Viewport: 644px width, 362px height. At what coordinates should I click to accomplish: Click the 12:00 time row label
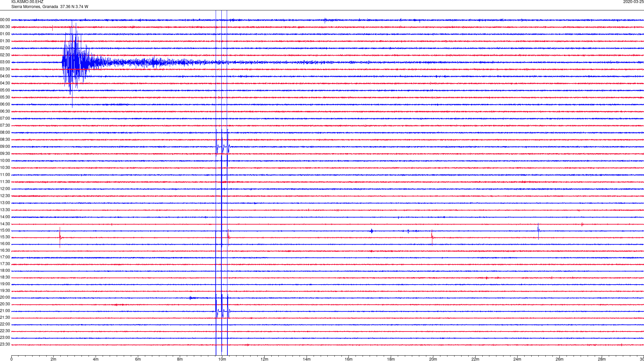(5, 189)
